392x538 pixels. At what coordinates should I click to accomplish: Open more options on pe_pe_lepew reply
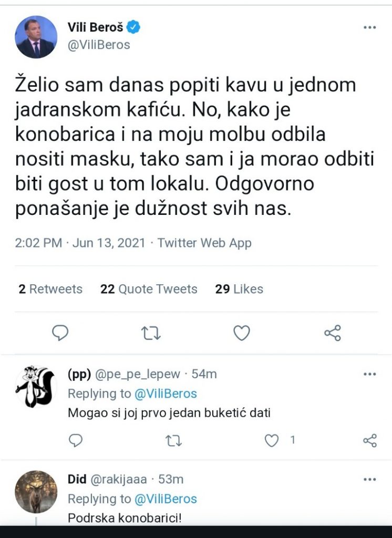(370, 374)
